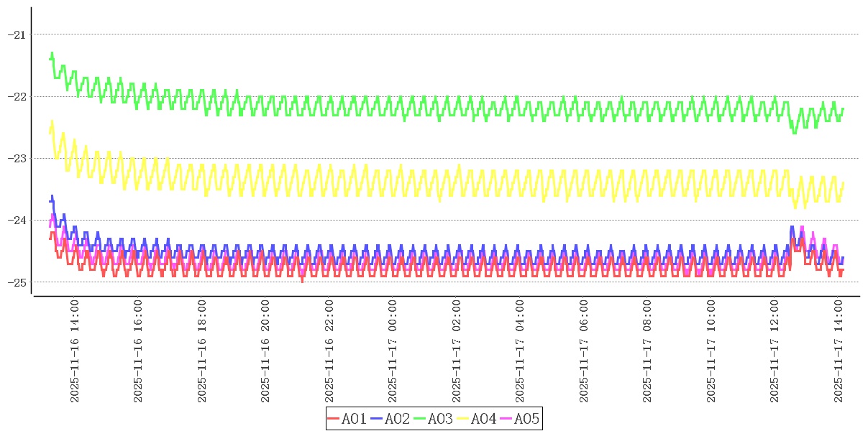The image size is (868, 431).
Task: Click the blue A02 legend line swatch
Action: (x=377, y=419)
